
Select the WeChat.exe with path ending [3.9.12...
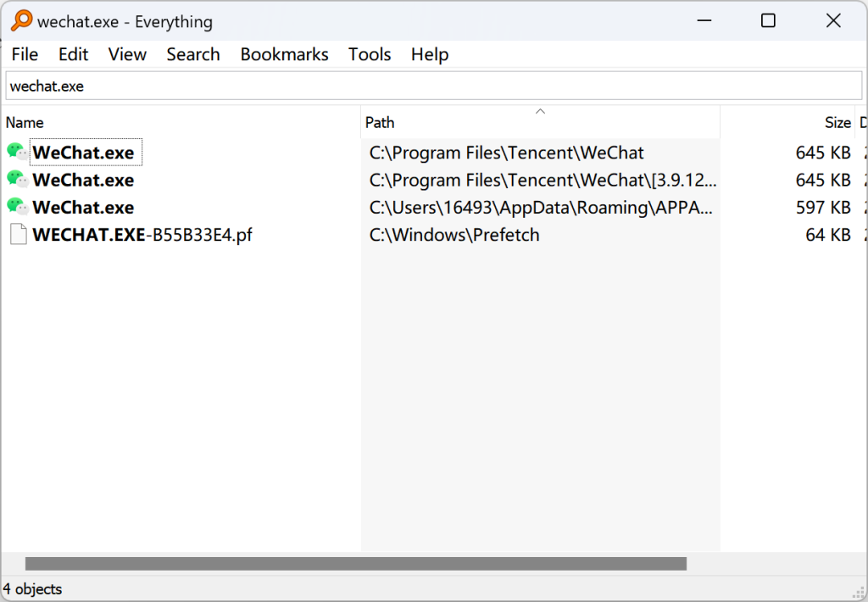pos(83,180)
